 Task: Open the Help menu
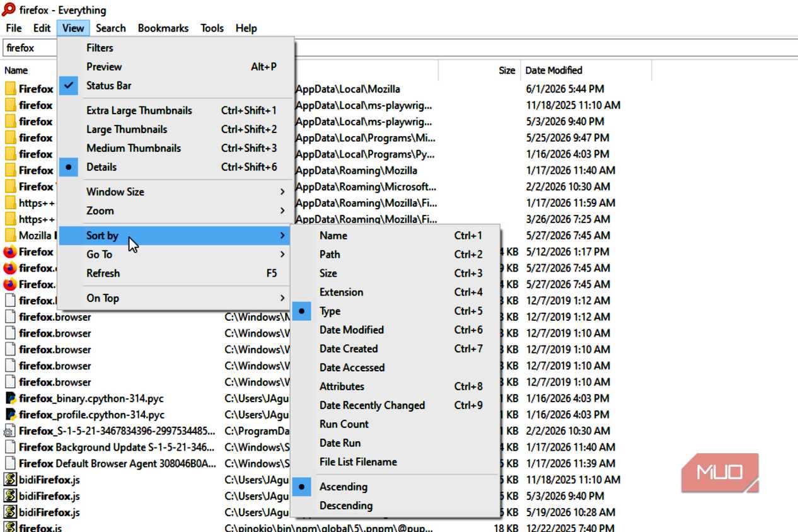point(246,28)
